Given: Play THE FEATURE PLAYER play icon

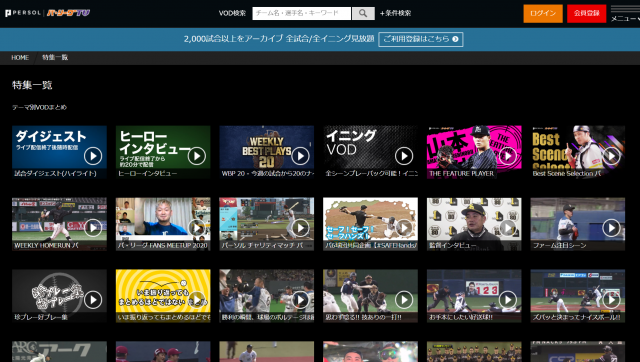Looking at the screenshot, I should (508, 156).
